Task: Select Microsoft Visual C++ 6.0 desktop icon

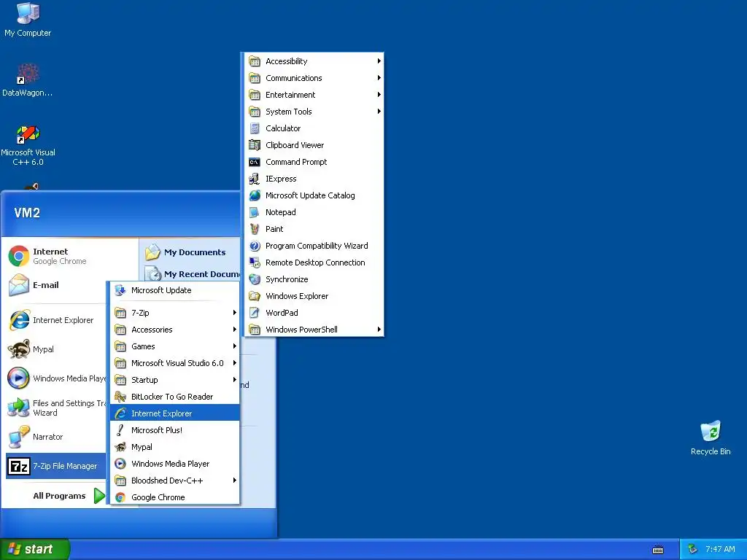Action: click(28, 145)
